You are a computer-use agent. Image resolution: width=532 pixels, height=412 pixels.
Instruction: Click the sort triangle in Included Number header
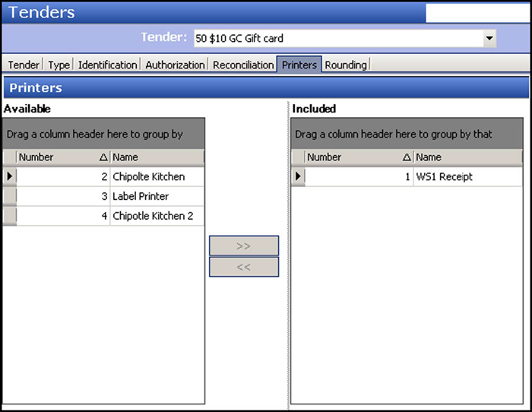[407, 157]
